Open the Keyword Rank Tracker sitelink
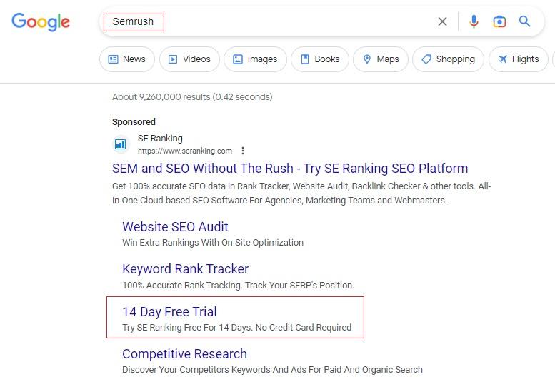 coord(185,269)
